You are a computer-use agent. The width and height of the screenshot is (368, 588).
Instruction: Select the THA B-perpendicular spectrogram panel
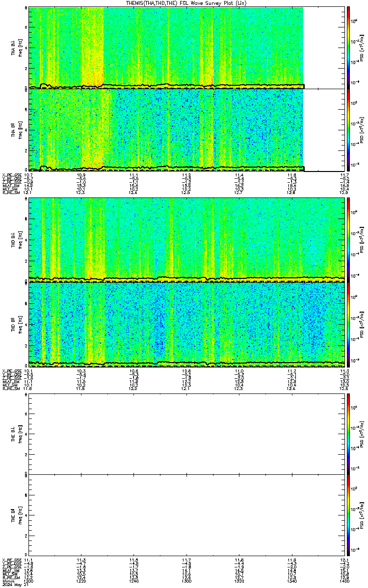pyautogui.click(x=186, y=48)
